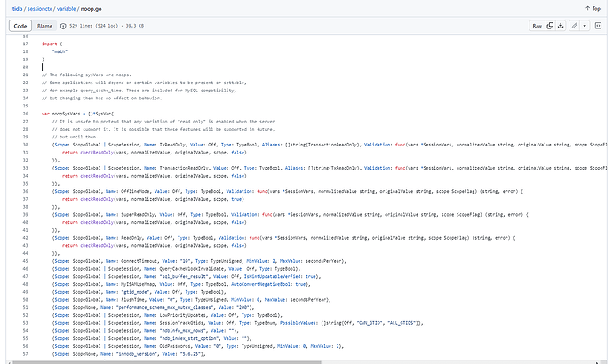
Task: Switch to the Code view tab
Action: coord(20,26)
